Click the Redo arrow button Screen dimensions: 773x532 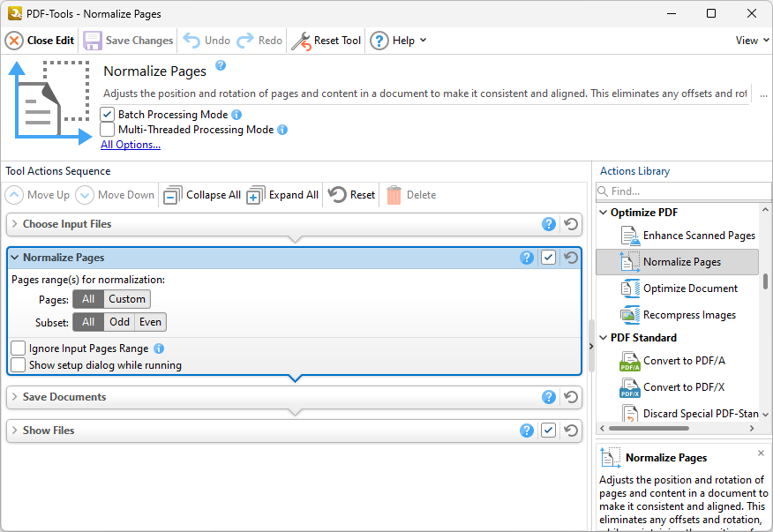pyautogui.click(x=259, y=41)
